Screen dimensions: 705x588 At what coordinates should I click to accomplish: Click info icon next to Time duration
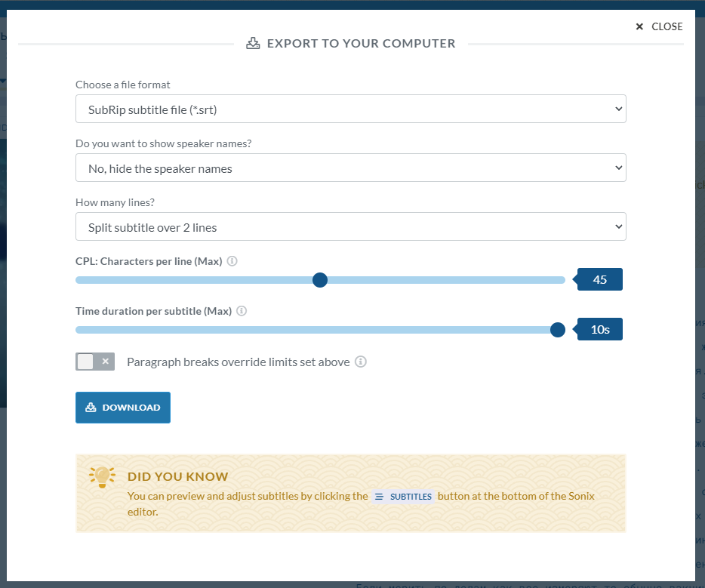(x=242, y=311)
